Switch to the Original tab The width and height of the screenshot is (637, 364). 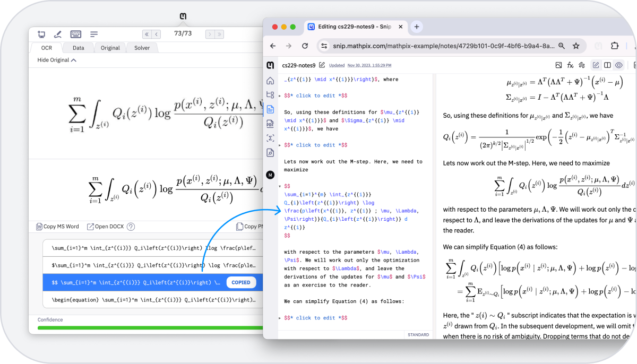click(x=110, y=48)
